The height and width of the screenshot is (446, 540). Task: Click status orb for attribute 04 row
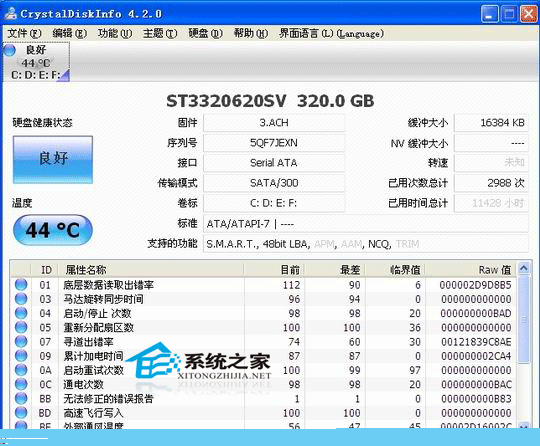point(21,313)
